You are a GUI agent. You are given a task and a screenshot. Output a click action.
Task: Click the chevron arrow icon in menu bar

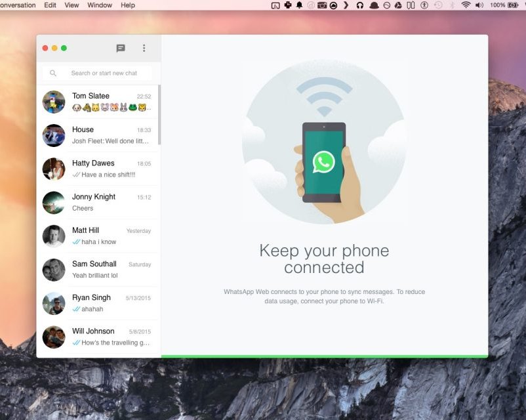(346, 5)
